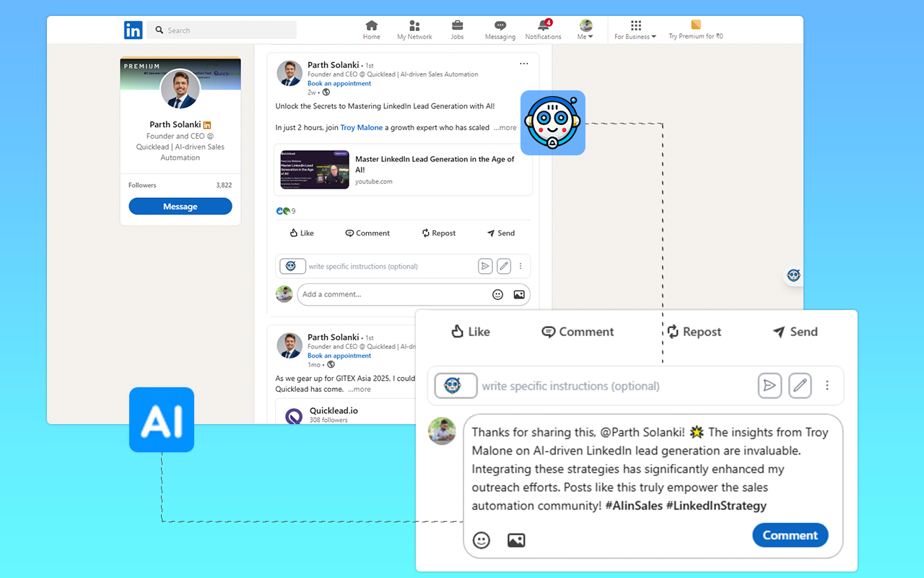
Task: Open Notifications with 4 badge
Action: (544, 30)
